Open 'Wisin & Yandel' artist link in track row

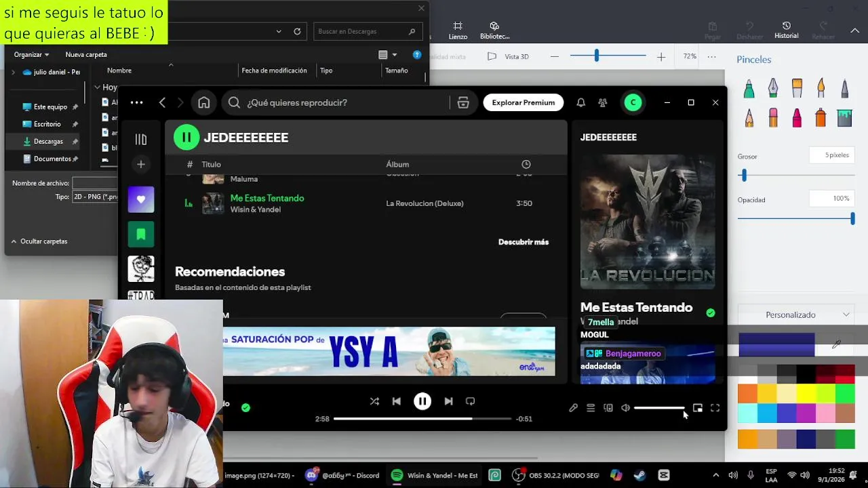(256, 209)
